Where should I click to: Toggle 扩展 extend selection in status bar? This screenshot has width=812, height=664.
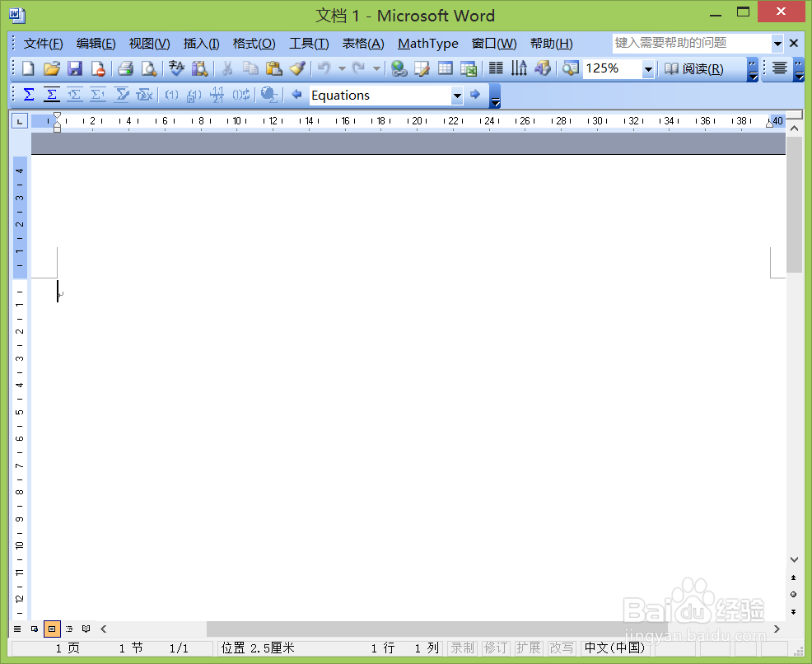[x=528, y=648]
